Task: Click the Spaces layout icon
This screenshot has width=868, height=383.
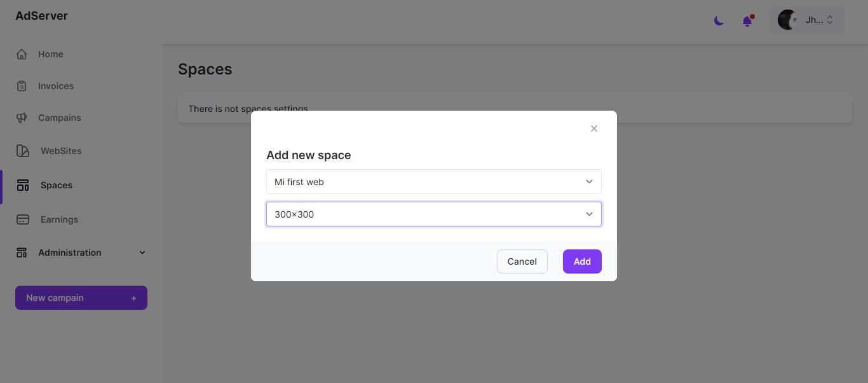Action: pyautogui.click(x=23, y=185)
